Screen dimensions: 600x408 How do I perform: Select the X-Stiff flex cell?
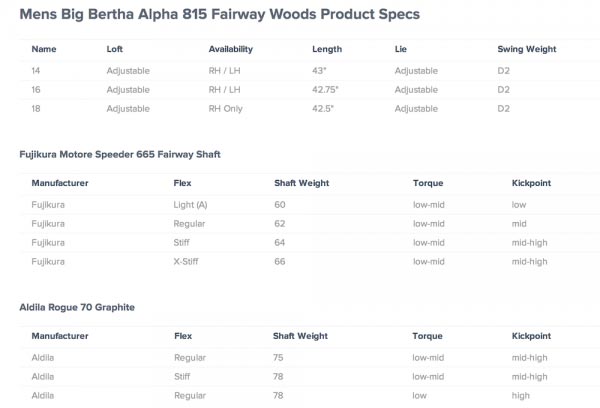tap(188, 261)
